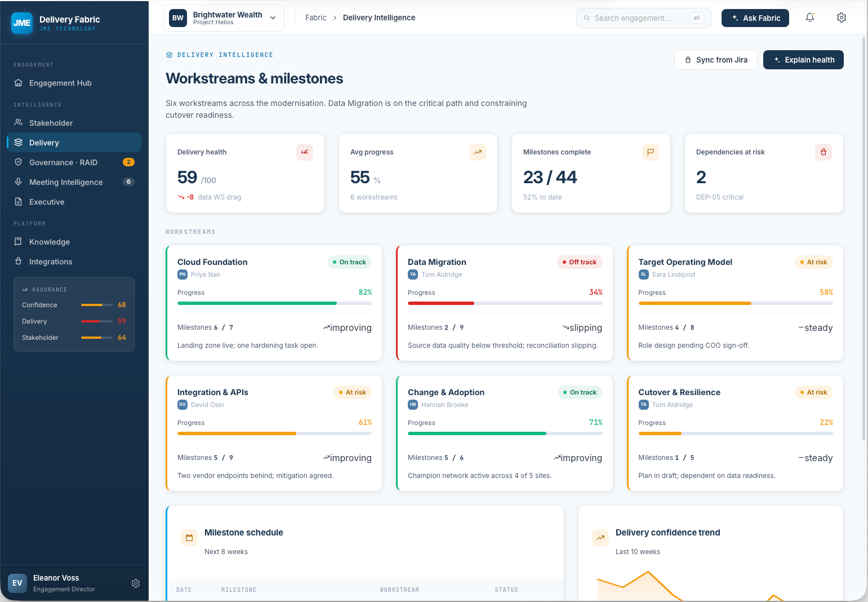The width and height of the screenshot is (868, 602).
Task: Click the EV user avatar
Action: click(x=17, y=583)
